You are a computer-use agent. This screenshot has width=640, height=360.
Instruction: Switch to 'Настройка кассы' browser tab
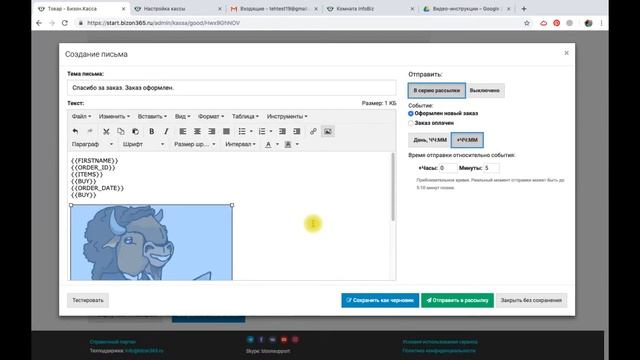click(x=178, y=9)
